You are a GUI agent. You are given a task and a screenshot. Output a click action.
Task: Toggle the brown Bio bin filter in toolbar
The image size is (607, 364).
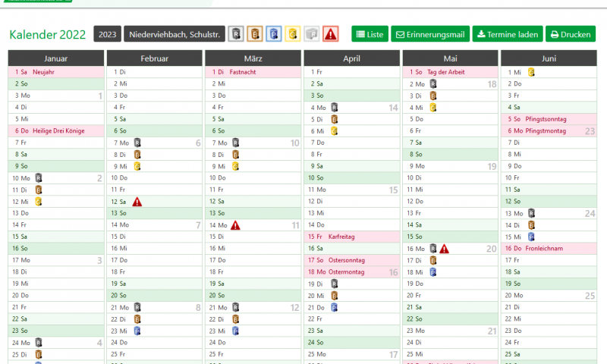click(x=256, y=34)
